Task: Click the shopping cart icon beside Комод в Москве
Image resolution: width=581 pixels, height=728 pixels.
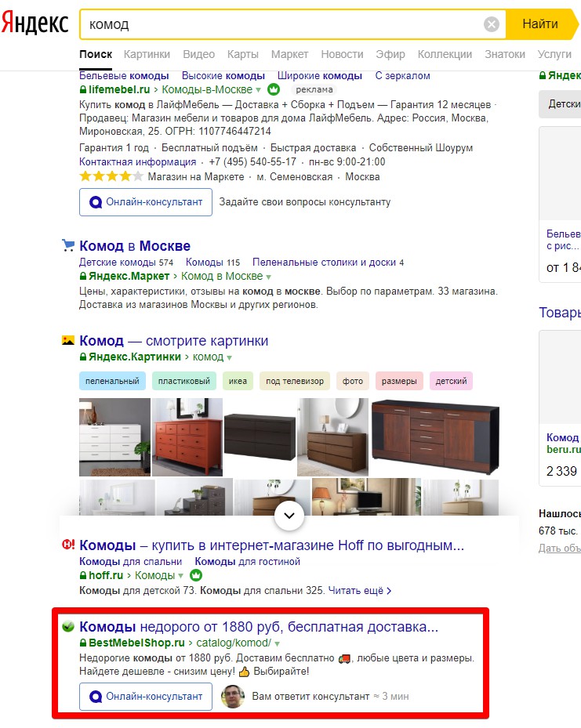Action: tap(68, 245)
